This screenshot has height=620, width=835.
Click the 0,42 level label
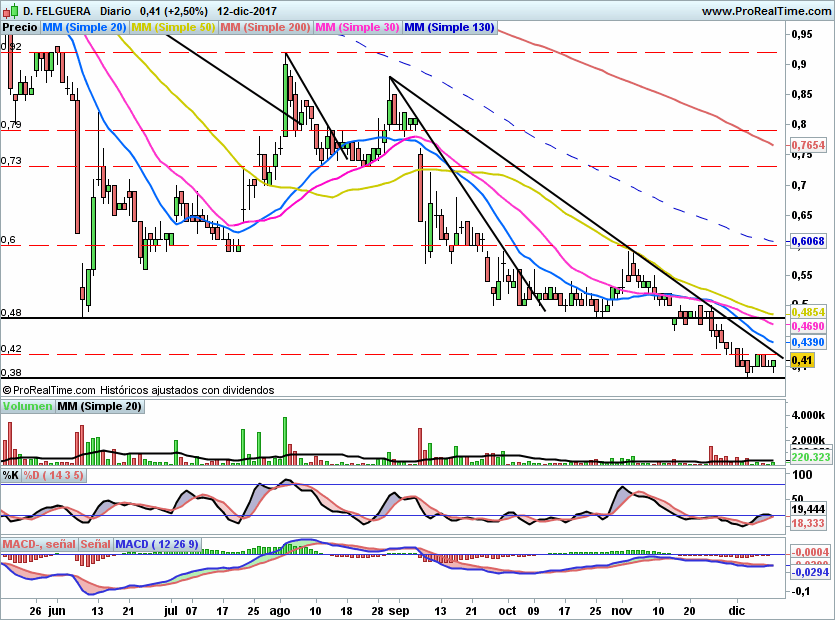(x=11, y=349)
